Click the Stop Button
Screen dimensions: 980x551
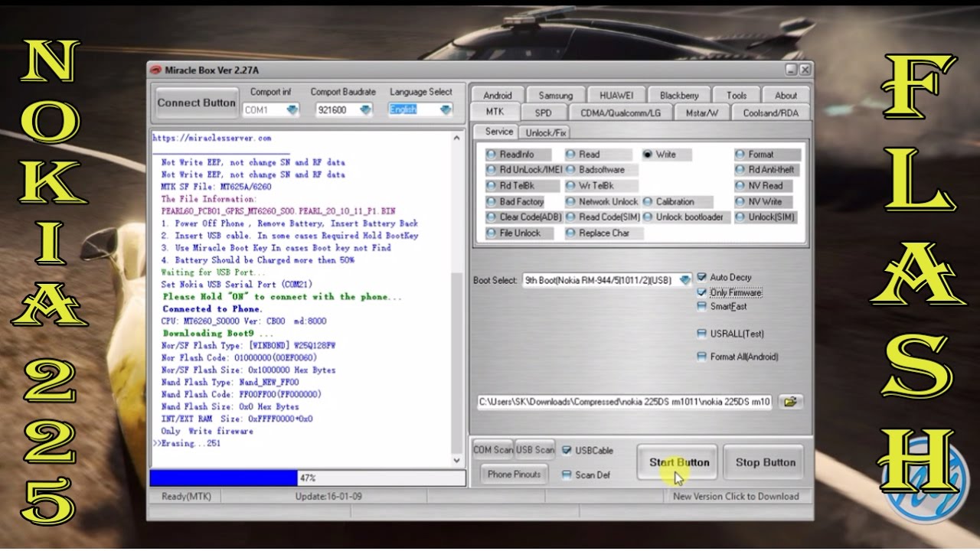pos(764,462)
